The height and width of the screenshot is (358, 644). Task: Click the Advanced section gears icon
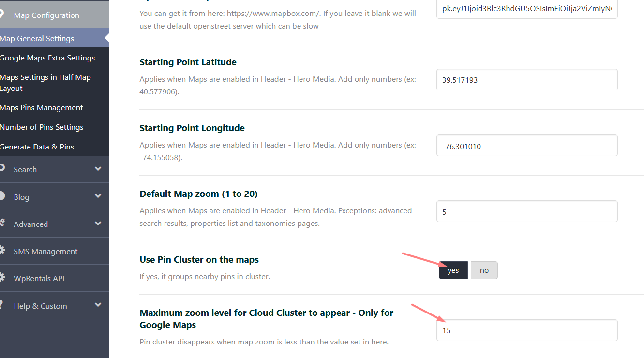click(x=2, y=223)
